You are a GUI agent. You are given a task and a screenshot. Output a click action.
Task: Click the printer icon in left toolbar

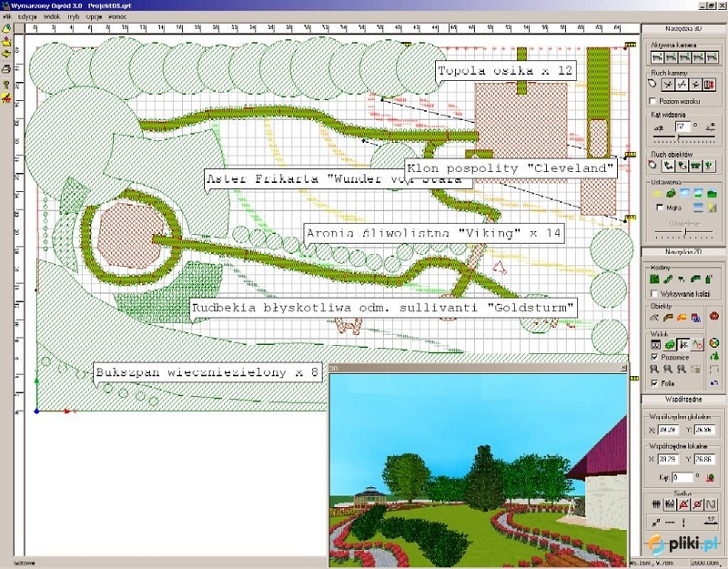point(6,69)
